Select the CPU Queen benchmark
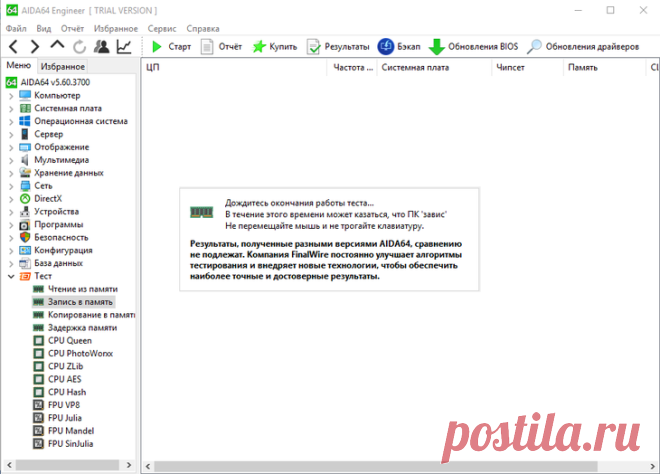This screenshot has width=660, height=474. coord(62,341)
